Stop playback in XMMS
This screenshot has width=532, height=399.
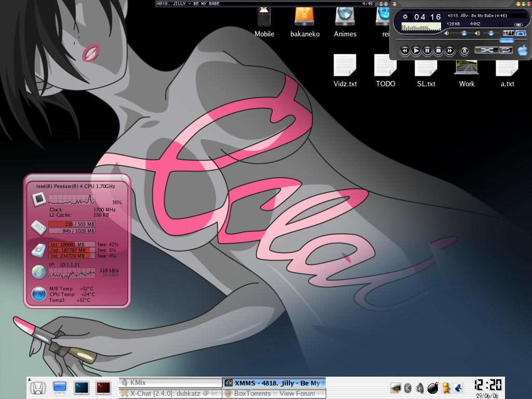(438, 50)
